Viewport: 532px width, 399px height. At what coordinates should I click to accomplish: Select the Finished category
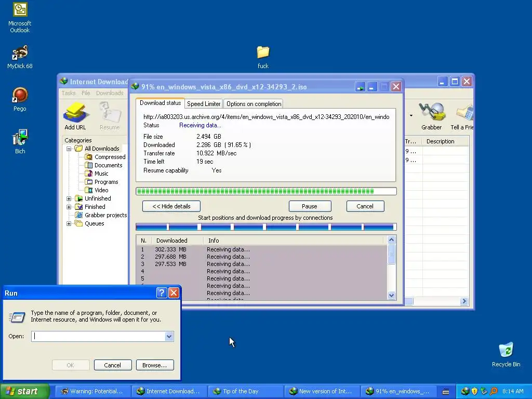95,207
